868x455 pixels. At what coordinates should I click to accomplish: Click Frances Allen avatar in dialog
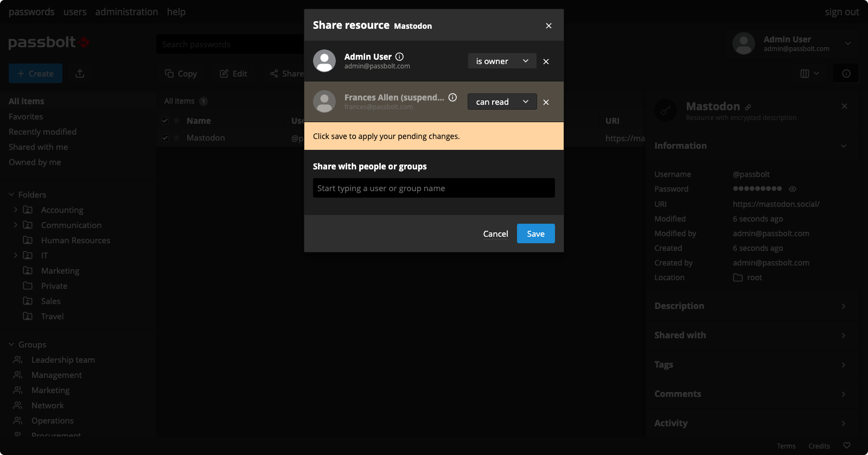[324, 102]
